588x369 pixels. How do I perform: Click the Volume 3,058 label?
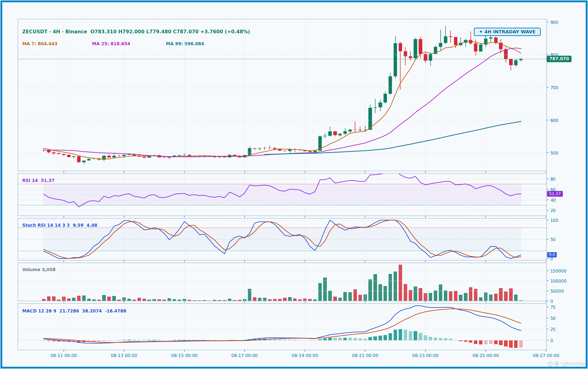[39, 270]
